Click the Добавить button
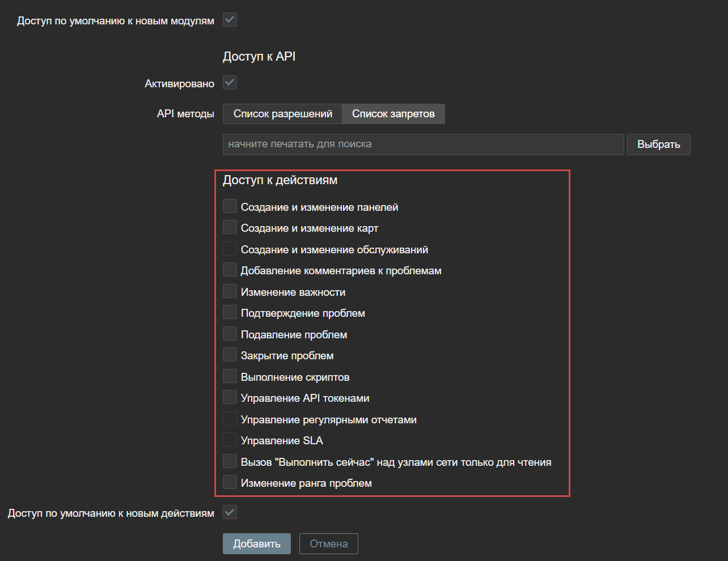This screenshot has width=728, height=561. tap(257, 544)
